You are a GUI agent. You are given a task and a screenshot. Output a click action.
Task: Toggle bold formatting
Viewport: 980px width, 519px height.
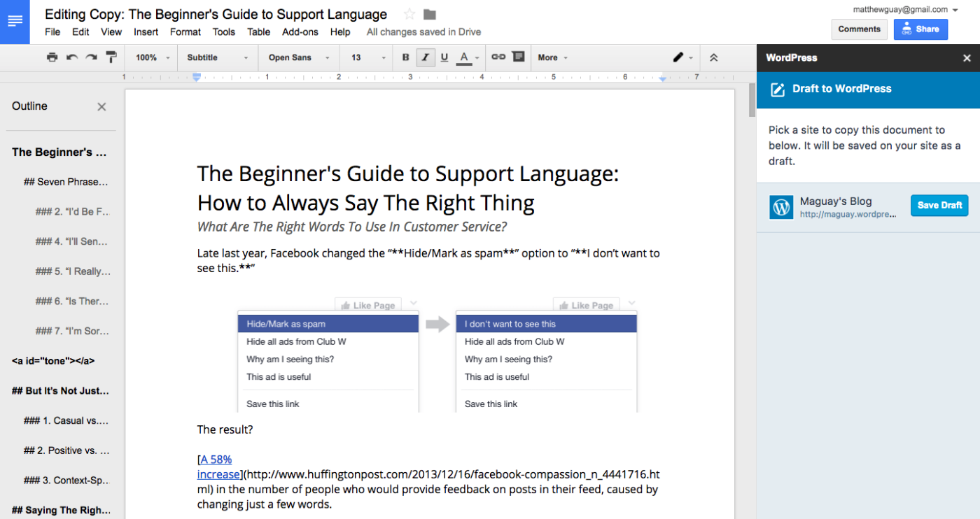[406, 57]
